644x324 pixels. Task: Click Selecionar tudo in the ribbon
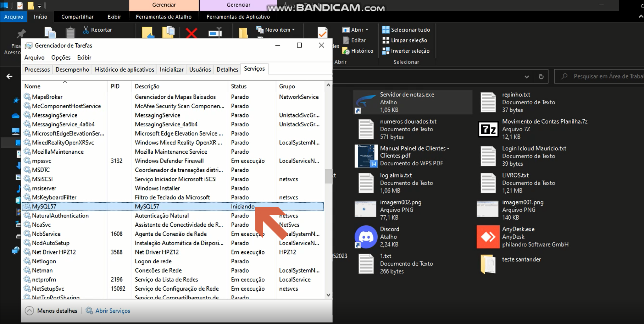click(406, 30)
